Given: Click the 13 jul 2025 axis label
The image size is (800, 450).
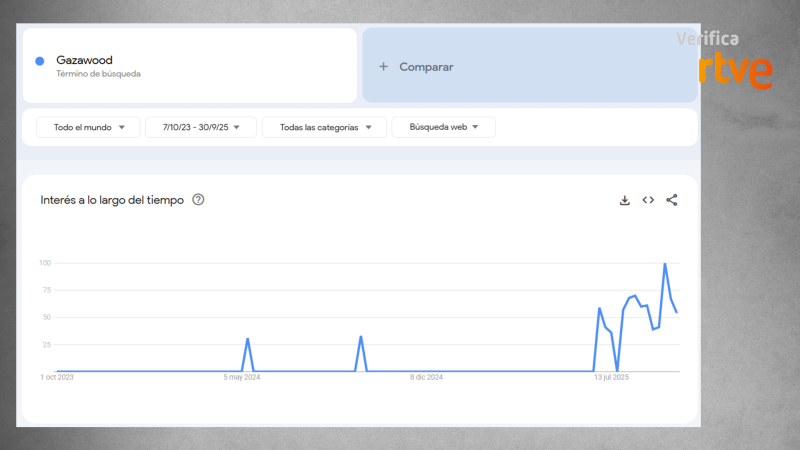Looking at the screenshot, I should coord(611,378).
